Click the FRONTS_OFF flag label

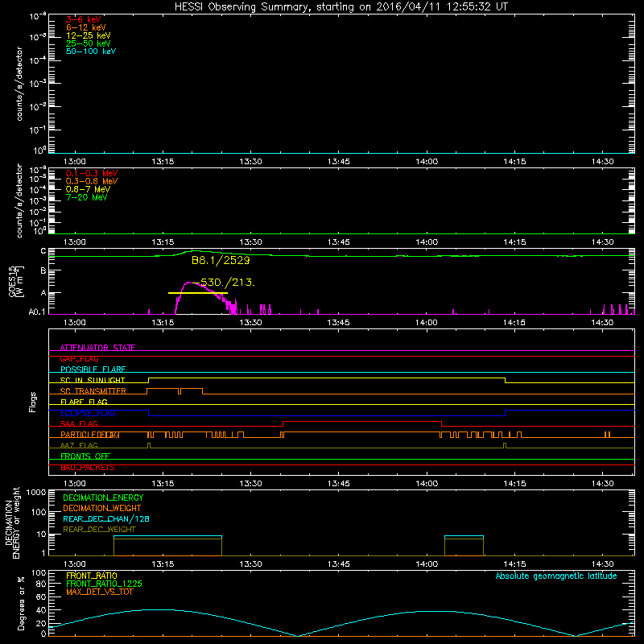click(85, 456)
